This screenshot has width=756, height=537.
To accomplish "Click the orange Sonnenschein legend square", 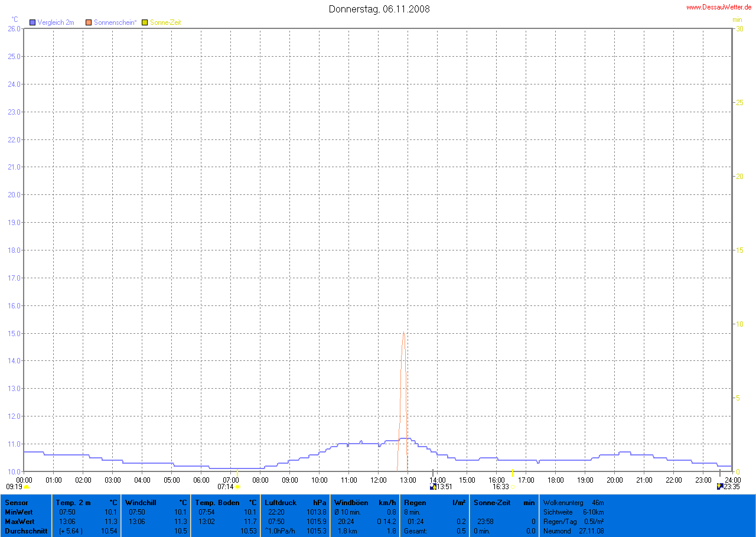I will click(x=89, y=22).
